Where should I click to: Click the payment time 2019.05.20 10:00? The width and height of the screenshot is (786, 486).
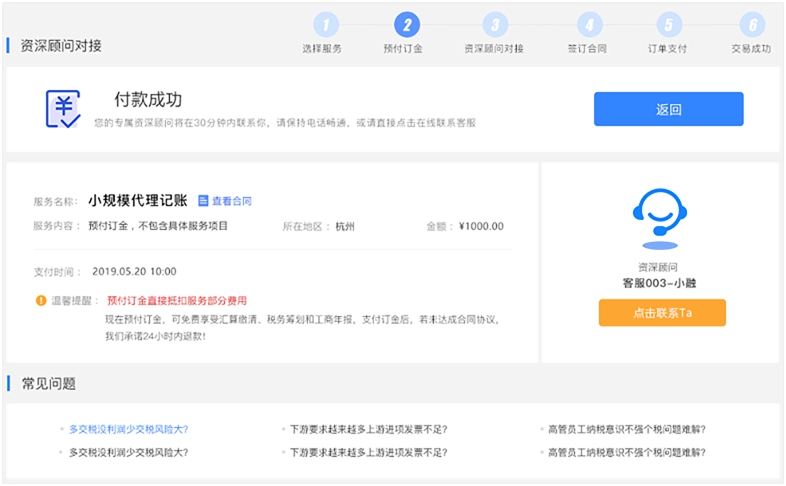point(134,272)
